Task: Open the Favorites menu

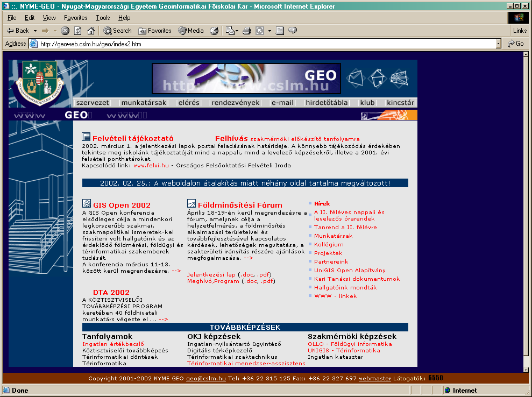Action: pyautogui.click(x=75, y=18)
